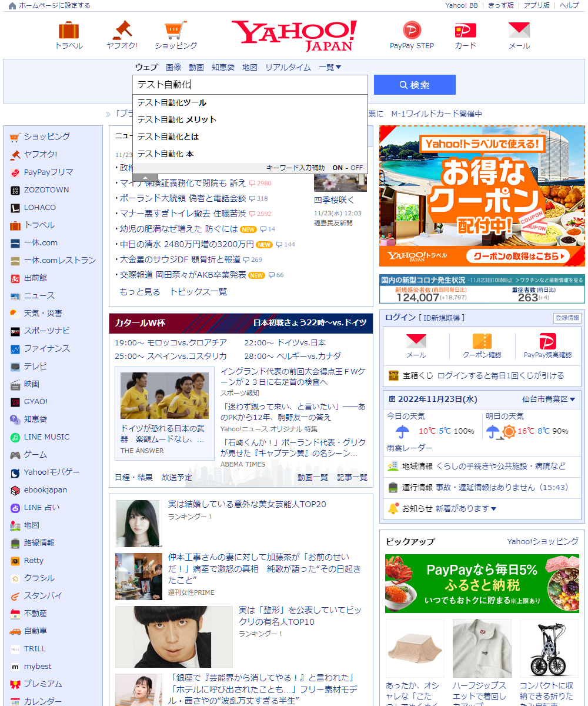Open PayPay STEP icon
This screenshot has width=588, height=706.
pos(412,30)
